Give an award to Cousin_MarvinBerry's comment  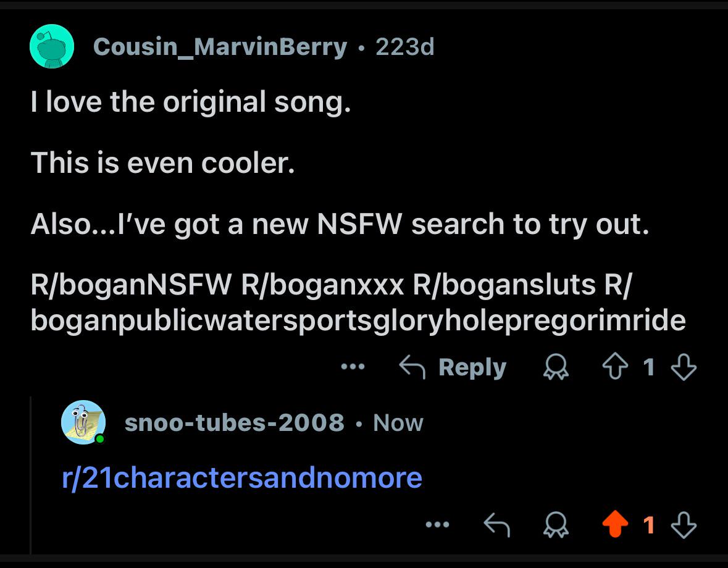coord(556,367)
